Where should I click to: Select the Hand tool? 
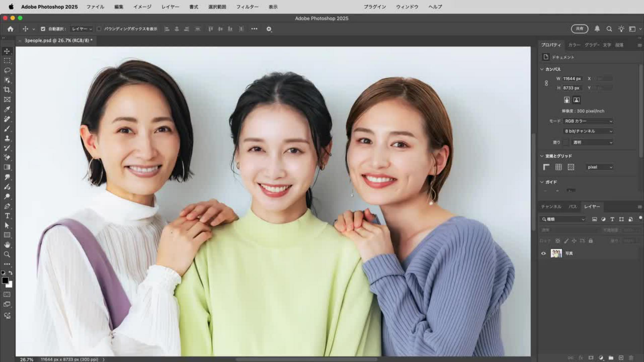coord(7,245)
